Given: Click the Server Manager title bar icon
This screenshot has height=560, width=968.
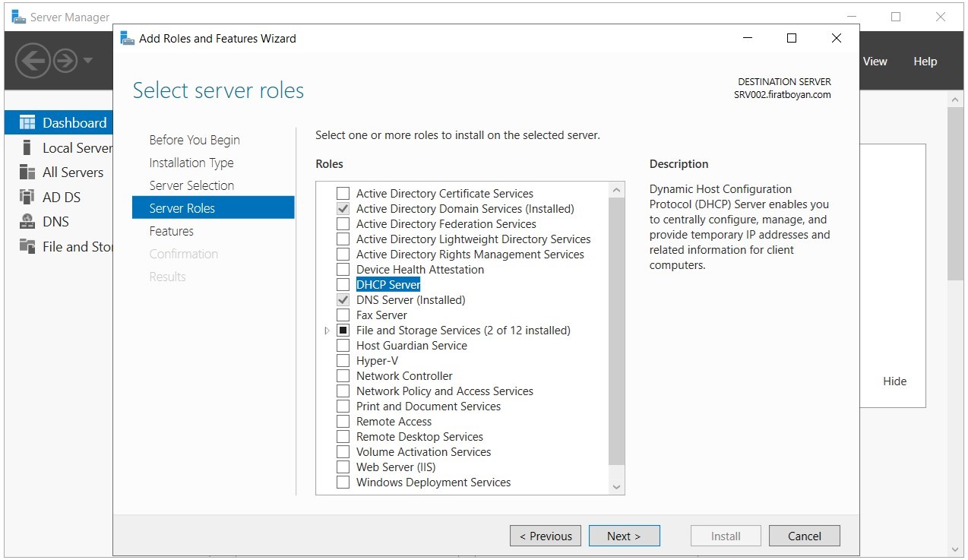Looking at the screenshot, I should [18, 17].
